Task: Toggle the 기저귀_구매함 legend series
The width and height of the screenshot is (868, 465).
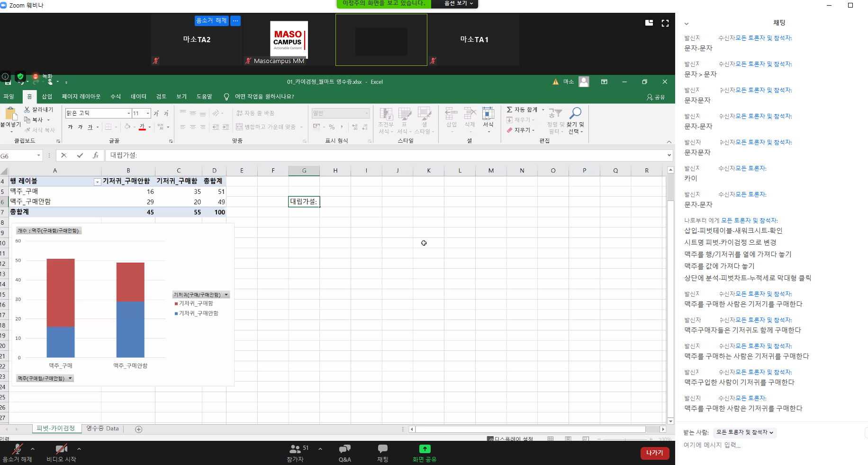Action: 195,303
